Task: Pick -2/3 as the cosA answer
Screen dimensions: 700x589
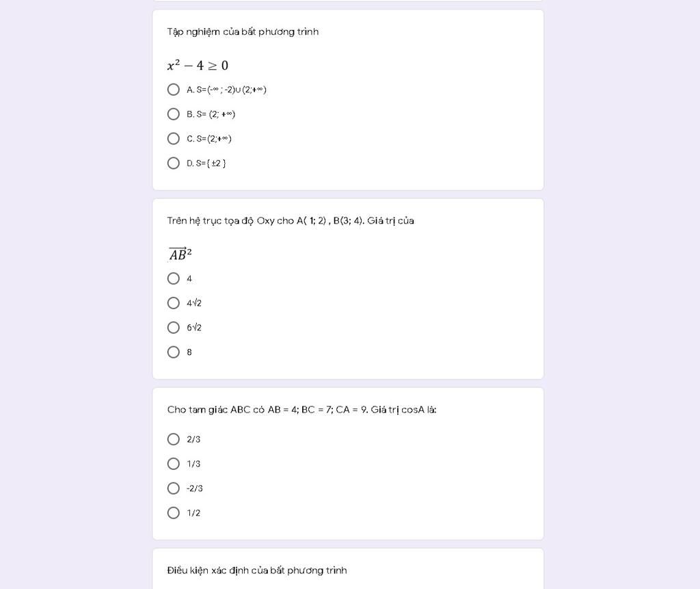Action: tap(173, 488)
